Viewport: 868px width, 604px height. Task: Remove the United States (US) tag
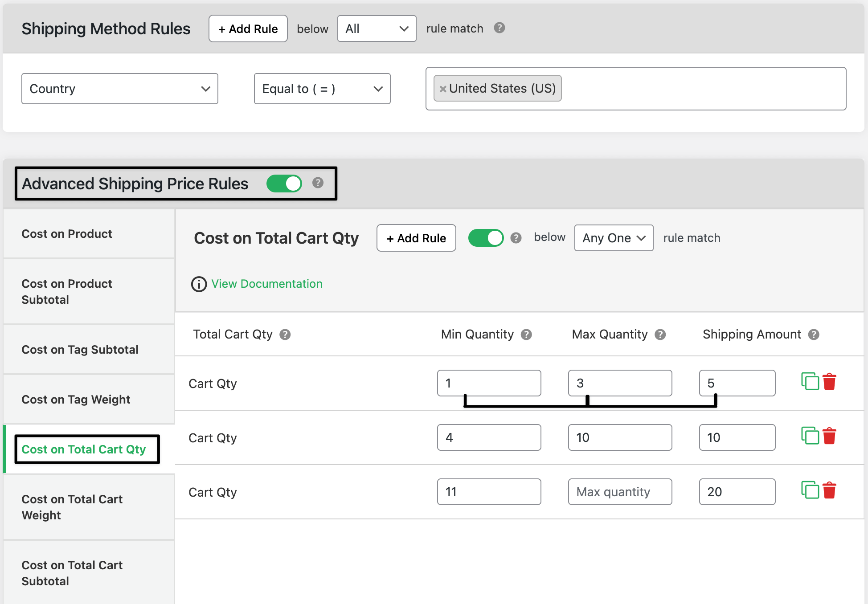(x=442, y=89)
